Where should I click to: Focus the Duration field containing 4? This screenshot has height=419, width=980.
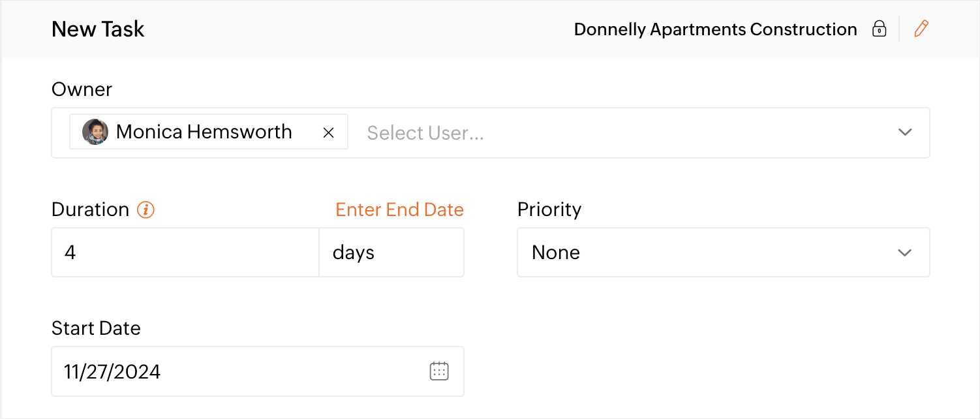[185, 253]
